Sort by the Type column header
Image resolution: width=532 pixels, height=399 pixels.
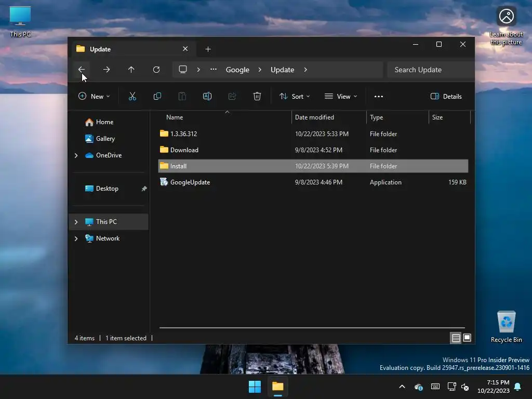tap(397, 117)
